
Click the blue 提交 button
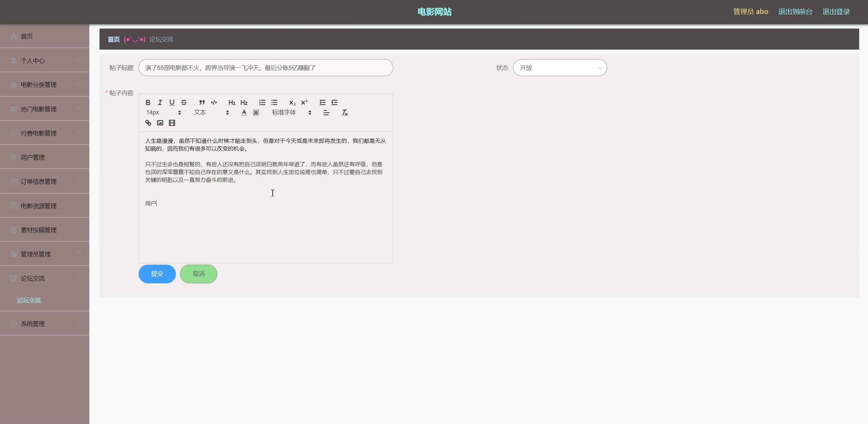pyautogui.click(x=157, y=274)
